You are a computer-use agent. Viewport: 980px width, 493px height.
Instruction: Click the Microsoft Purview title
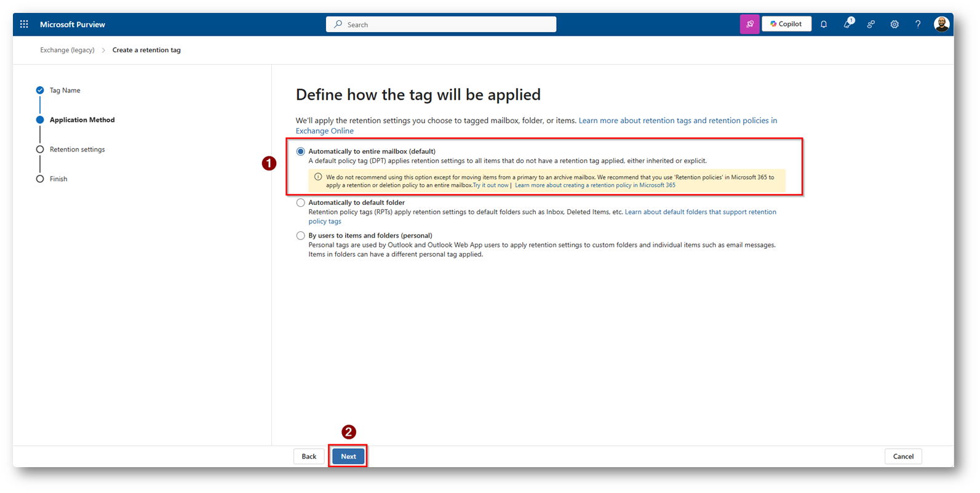click(73, 25)
